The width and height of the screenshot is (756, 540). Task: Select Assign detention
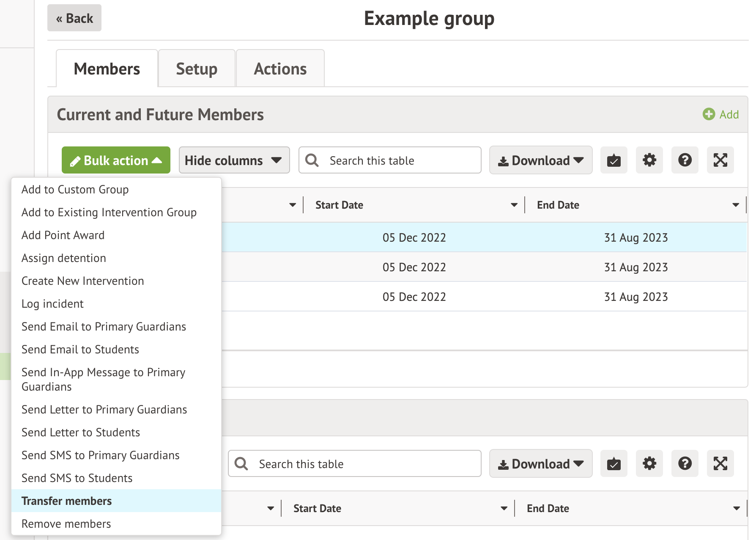(116, 258)
